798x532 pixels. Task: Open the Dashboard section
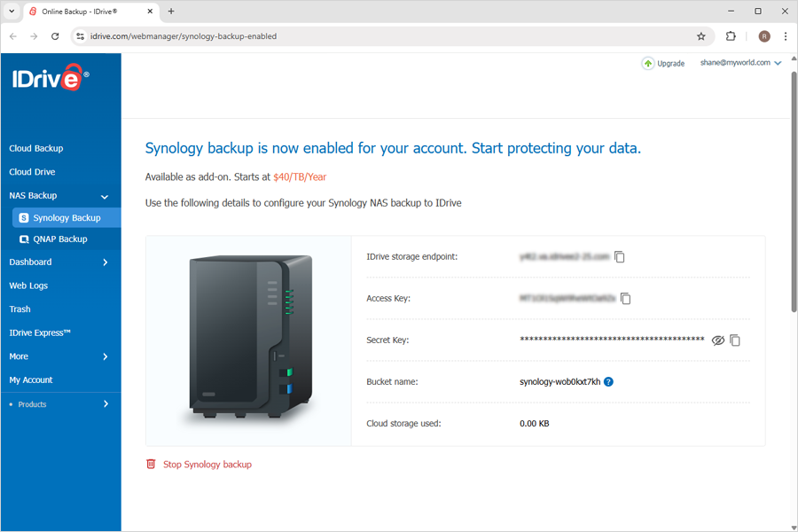pos(30,262)
